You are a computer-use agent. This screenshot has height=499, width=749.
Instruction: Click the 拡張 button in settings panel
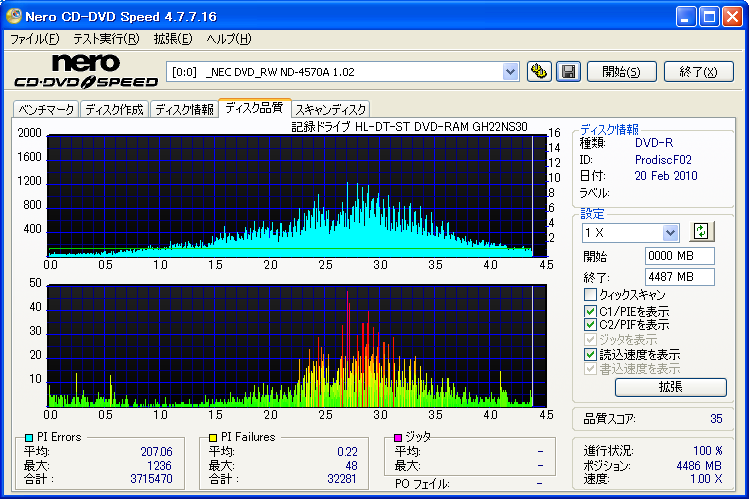click(671, 387)
